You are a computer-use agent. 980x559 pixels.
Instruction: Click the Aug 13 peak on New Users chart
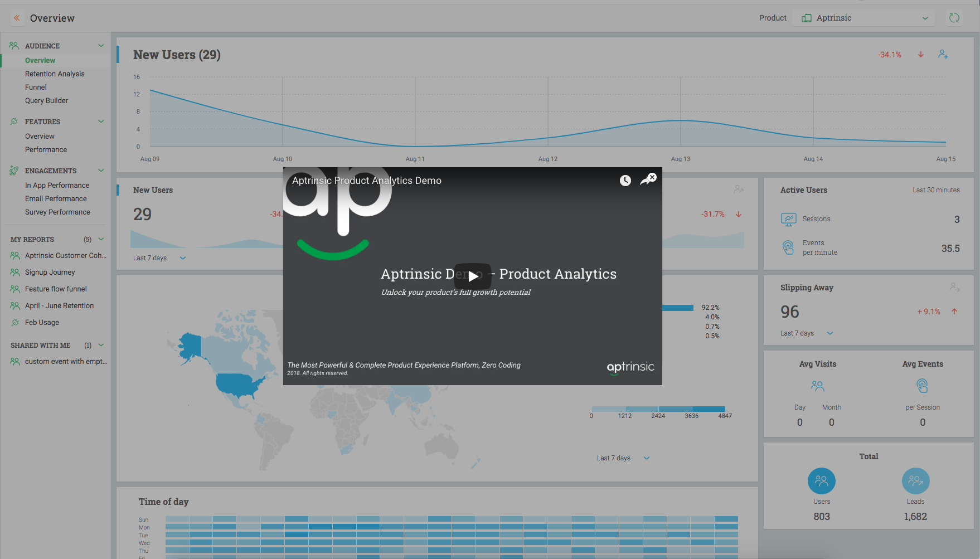[x=680, y=121]
